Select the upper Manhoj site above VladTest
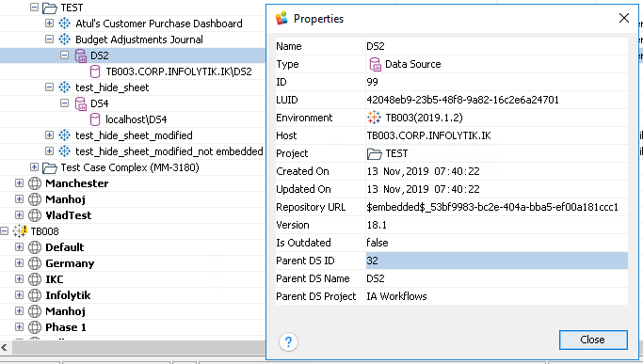Viewport: 643px width, 364px height. tap(65, 199)
